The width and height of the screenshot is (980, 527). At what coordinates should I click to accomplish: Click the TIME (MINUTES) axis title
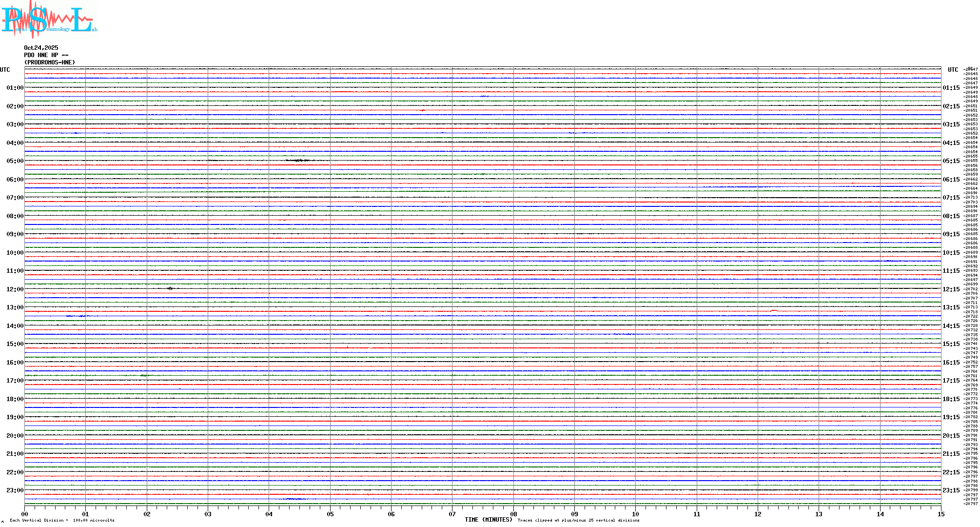point(488,520)
